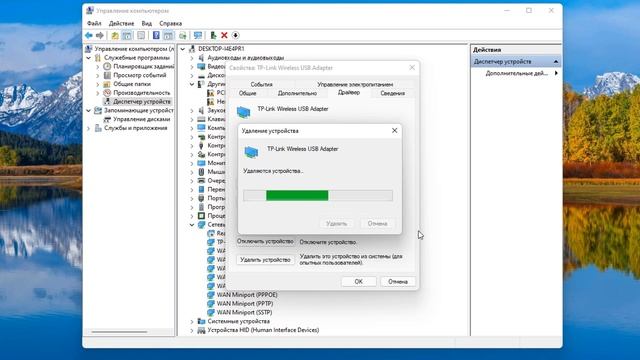Image resolution: width=640 pixels, height=360 pixels.
Task: Click the red X Uninstall device toolbar icon
Action: [224, 36]
